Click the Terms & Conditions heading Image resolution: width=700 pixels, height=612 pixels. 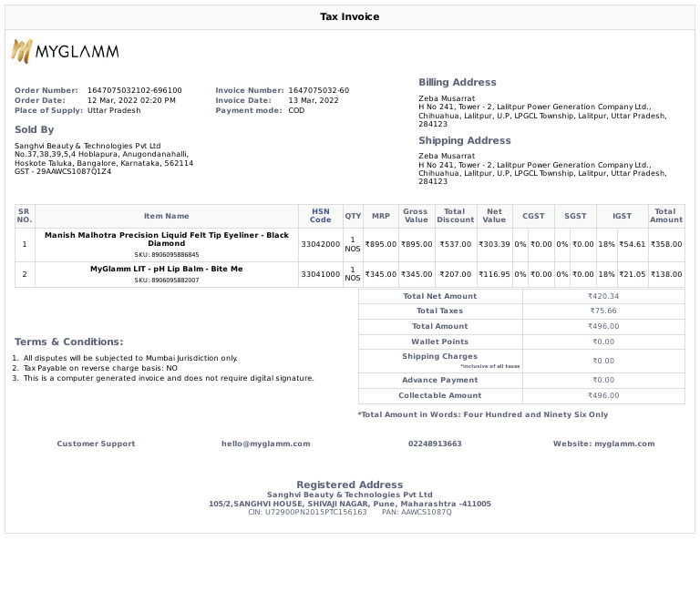pos(68,342)
